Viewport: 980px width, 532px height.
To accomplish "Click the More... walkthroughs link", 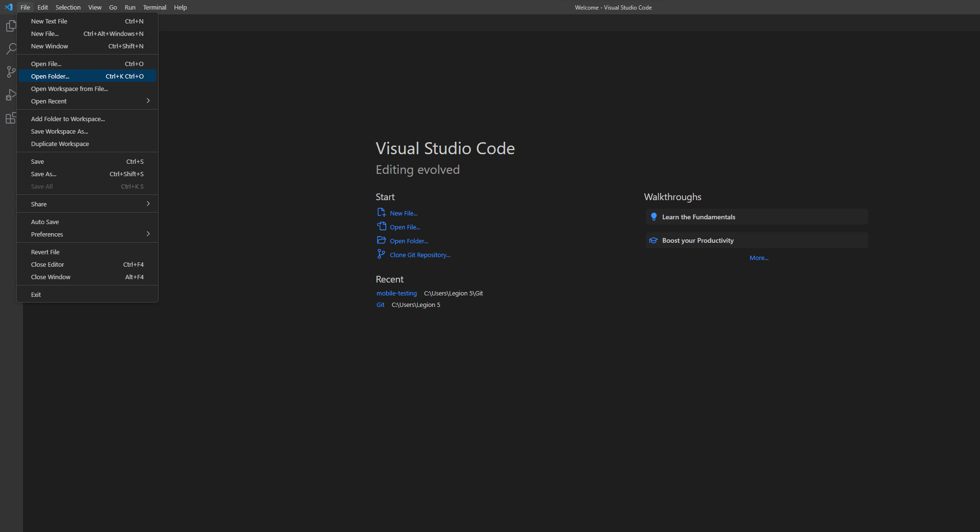I will tap(759, 258).
